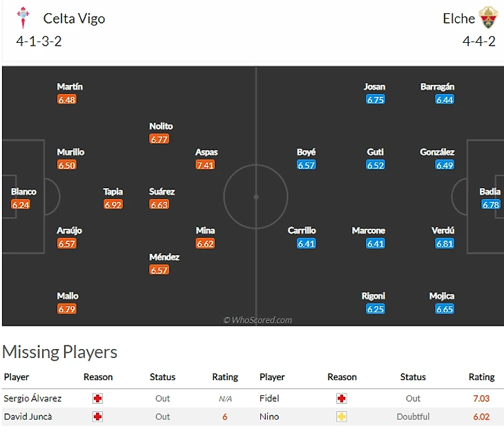Viewport: 504px width, 432px height.
Task: Click Nino's yellow doubtful status icon
Action: (x=341, y=417)
